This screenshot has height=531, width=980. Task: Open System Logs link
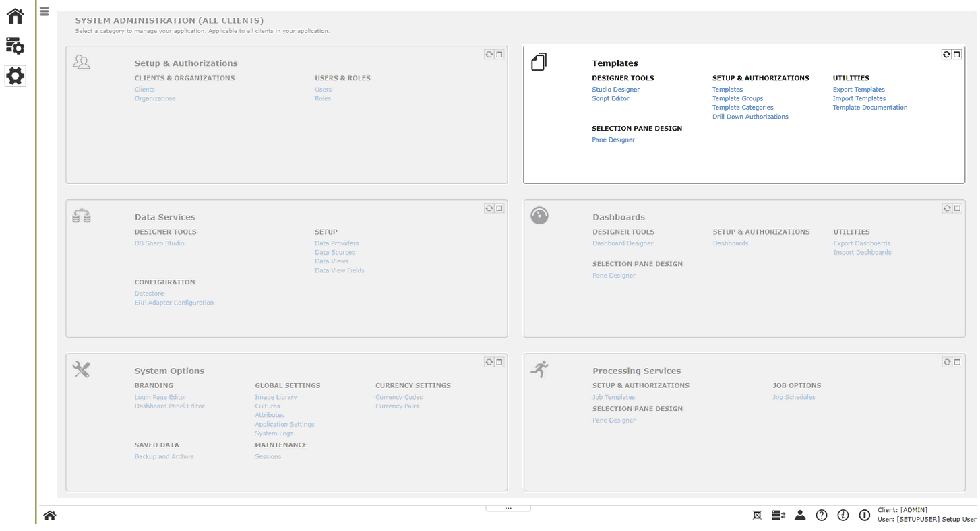(x=274, y=433)
